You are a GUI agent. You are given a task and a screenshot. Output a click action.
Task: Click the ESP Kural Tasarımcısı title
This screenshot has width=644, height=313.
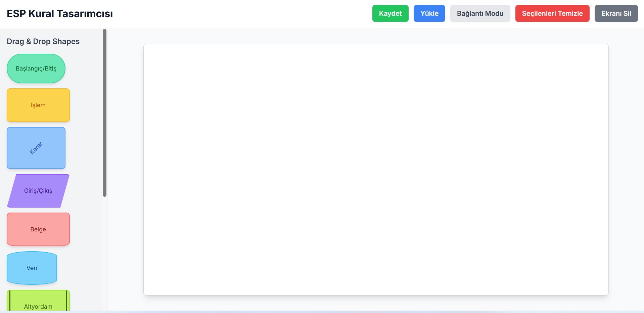point(60,14)
